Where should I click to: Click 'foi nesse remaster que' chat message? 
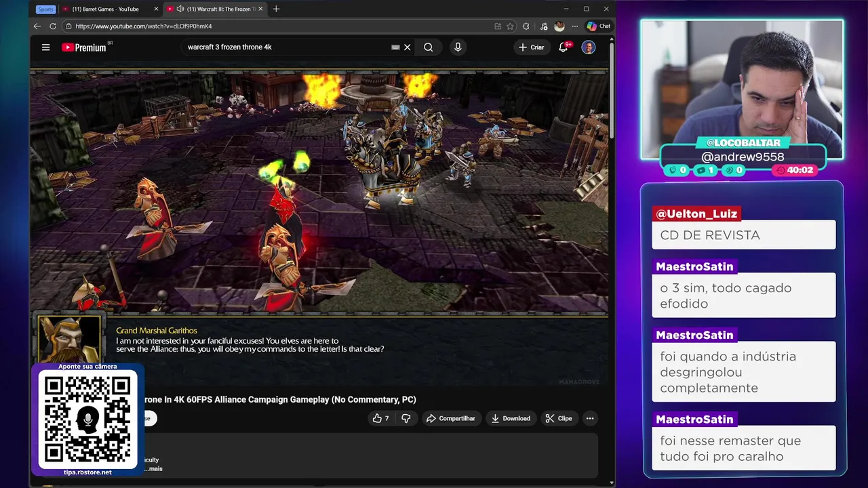coord(744,448)
